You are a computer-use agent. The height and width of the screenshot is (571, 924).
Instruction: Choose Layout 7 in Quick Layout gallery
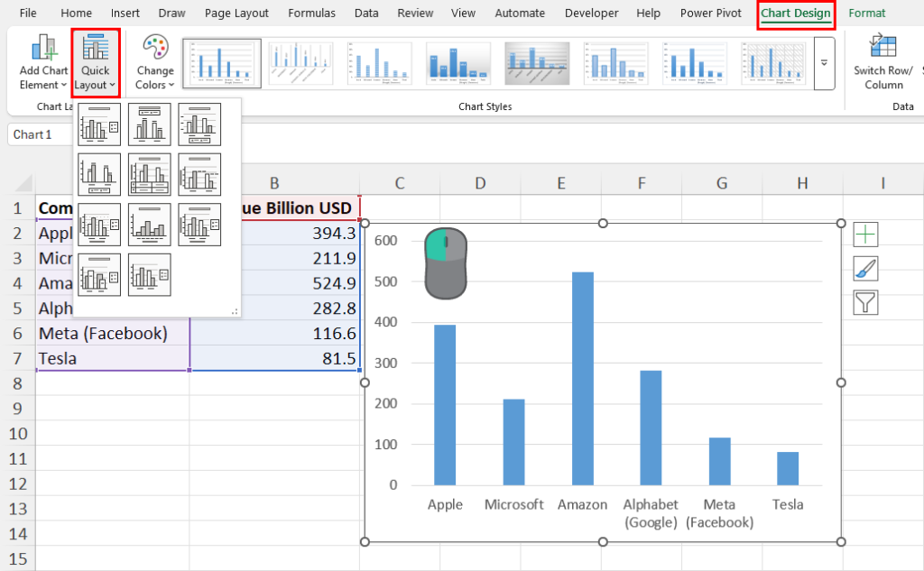[x=99, y=225]
